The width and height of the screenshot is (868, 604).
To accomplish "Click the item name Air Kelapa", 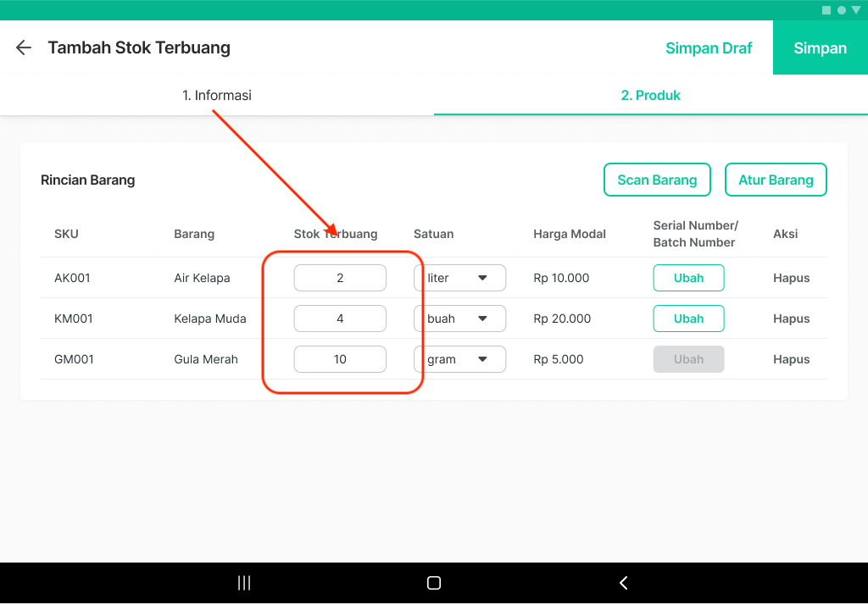I will pos(202,278).
